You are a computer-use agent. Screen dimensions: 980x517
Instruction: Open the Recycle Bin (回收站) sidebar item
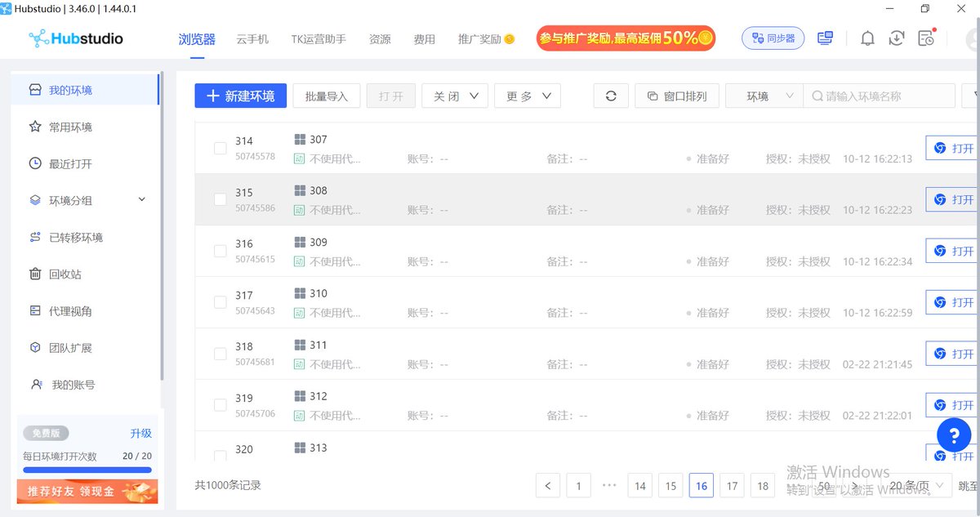tap(65, 274)
